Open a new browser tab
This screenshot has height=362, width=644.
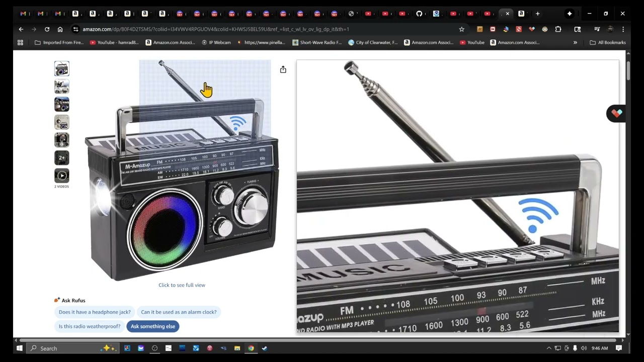click(537, 14)
